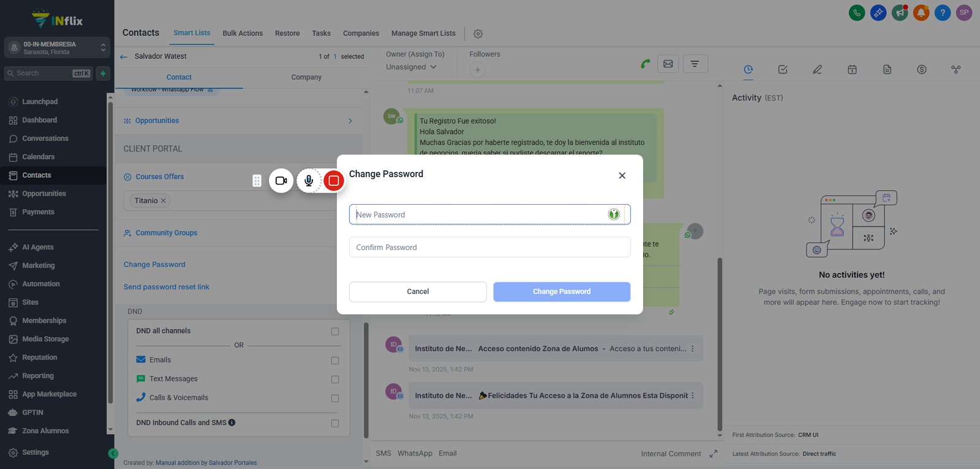The height and width of the screenshot is (469, 980).
Task: Click Send password reset link
Action: (x=166, y=287)
